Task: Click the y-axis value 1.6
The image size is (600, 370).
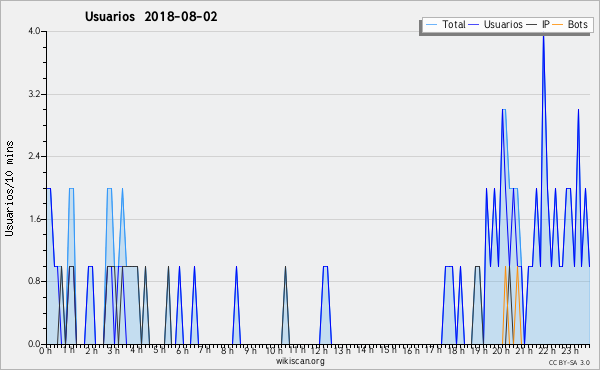Action: (x=34, y=219)
